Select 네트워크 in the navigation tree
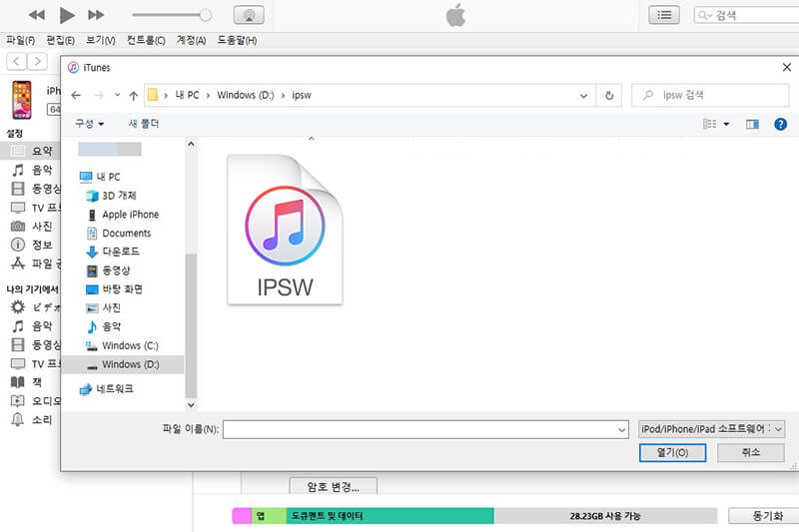 107,389
